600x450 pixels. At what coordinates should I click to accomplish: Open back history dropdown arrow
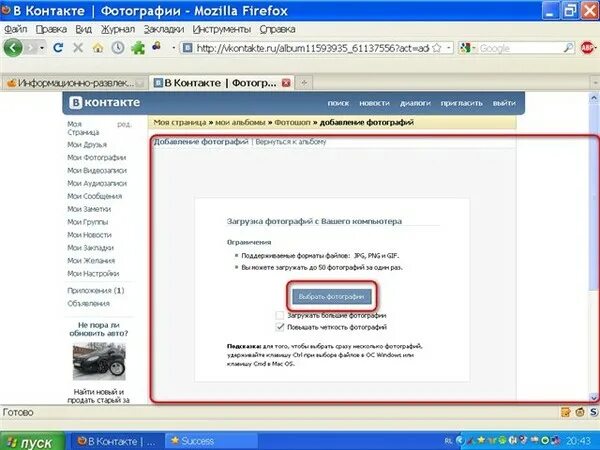(x=42, y=48)
